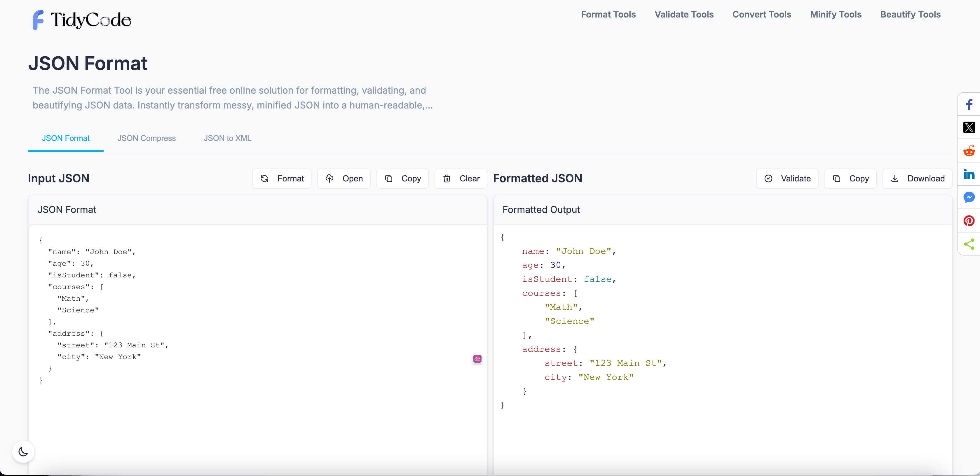Click the TidyCode logo
Image resolution: width=980 pixels, height=476 pixels.
[x=81, y=20]
